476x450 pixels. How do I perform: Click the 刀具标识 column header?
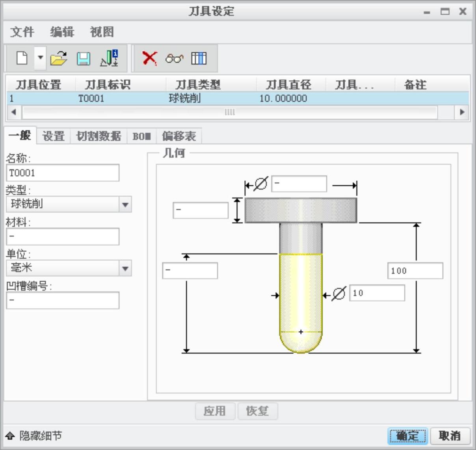point(107,85)
